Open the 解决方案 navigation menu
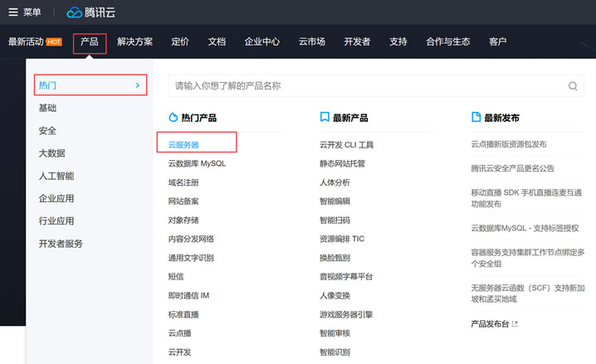 (x=135, y=41)
